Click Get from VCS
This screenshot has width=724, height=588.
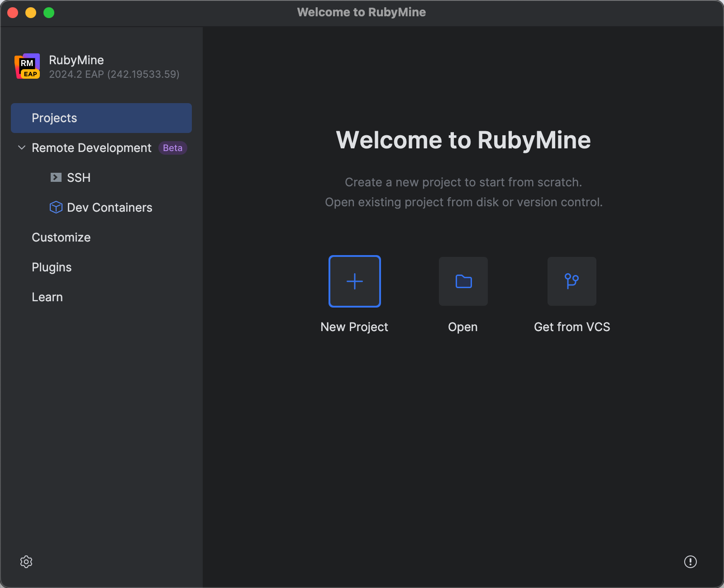click(572, 294)
